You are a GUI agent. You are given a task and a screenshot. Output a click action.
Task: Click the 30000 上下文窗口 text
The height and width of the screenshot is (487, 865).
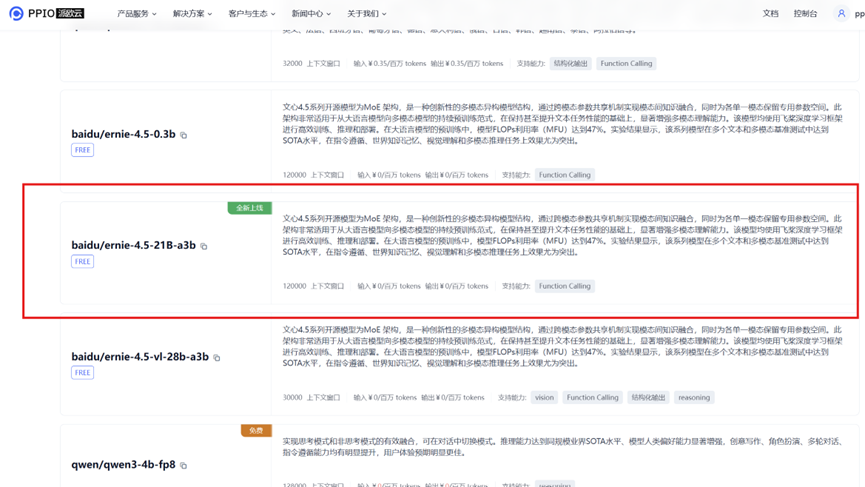tap(311, 398)
